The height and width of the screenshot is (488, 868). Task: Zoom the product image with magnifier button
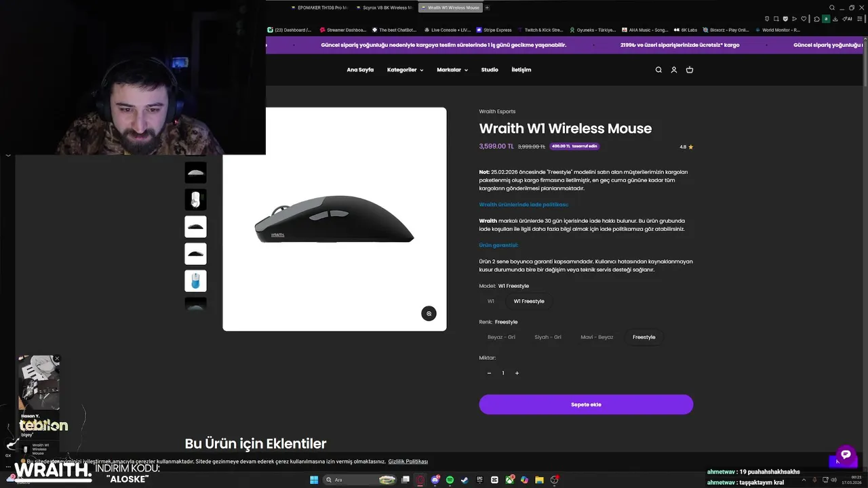[429, 313]
